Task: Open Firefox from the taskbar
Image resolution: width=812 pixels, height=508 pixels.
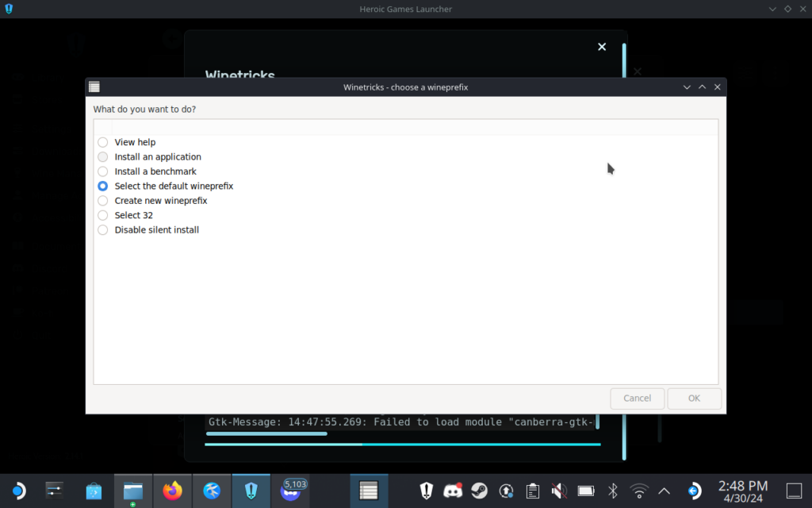Action: (172, 491)
